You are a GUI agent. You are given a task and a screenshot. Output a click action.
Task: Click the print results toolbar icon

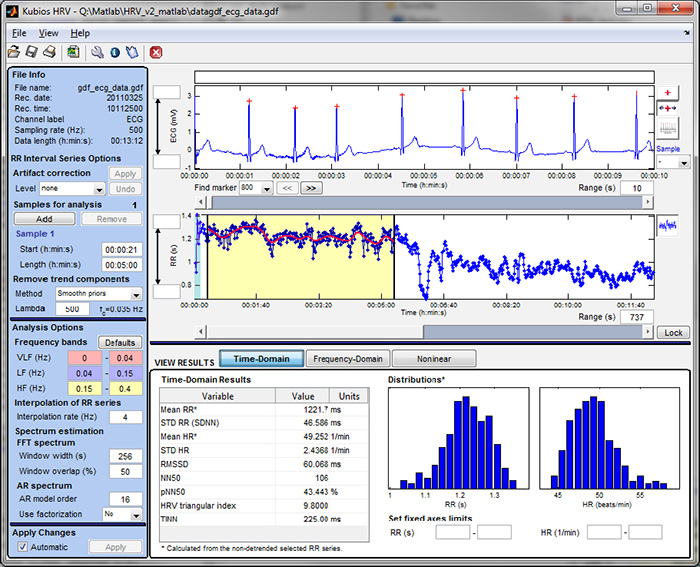click(x=49, y=51)
